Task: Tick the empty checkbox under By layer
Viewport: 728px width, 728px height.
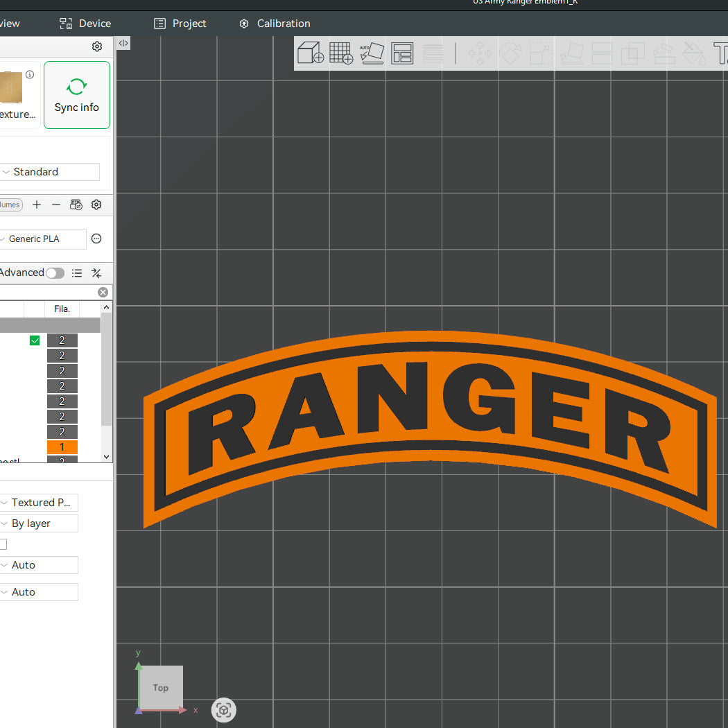Action: (x=3, y=544)
